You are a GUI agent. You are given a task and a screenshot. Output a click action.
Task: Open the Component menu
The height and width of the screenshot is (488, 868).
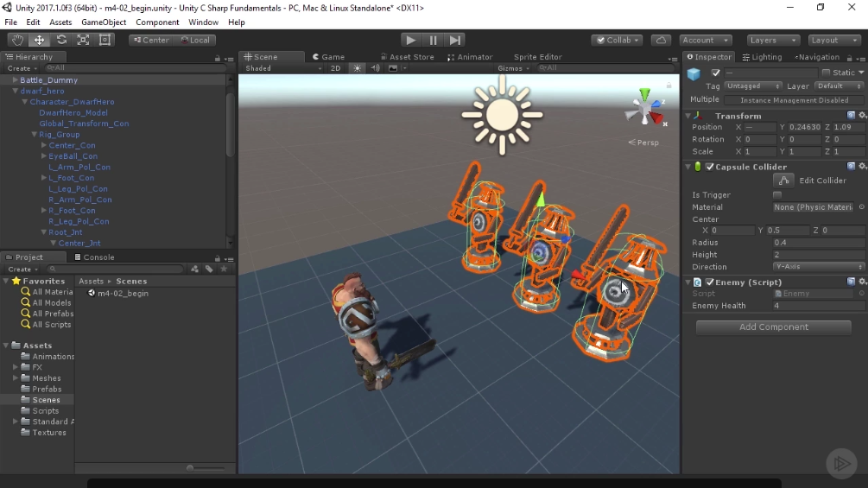[x=157, y=22]
